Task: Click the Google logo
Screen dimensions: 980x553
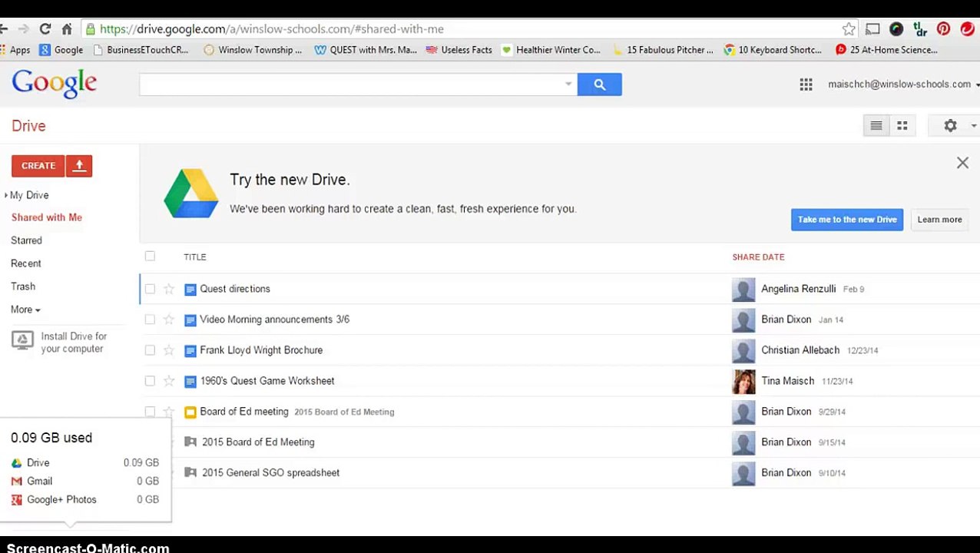Action: tap(55, 84)
